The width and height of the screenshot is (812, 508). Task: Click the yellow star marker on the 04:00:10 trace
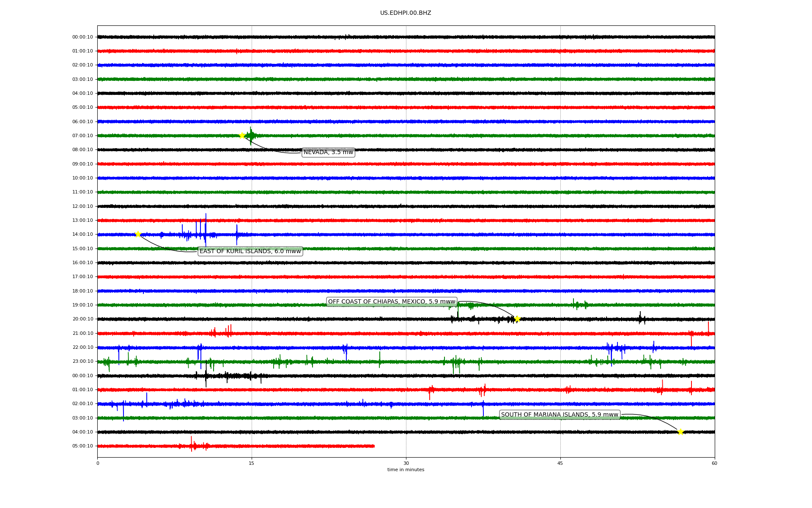[x=680, y=432]
